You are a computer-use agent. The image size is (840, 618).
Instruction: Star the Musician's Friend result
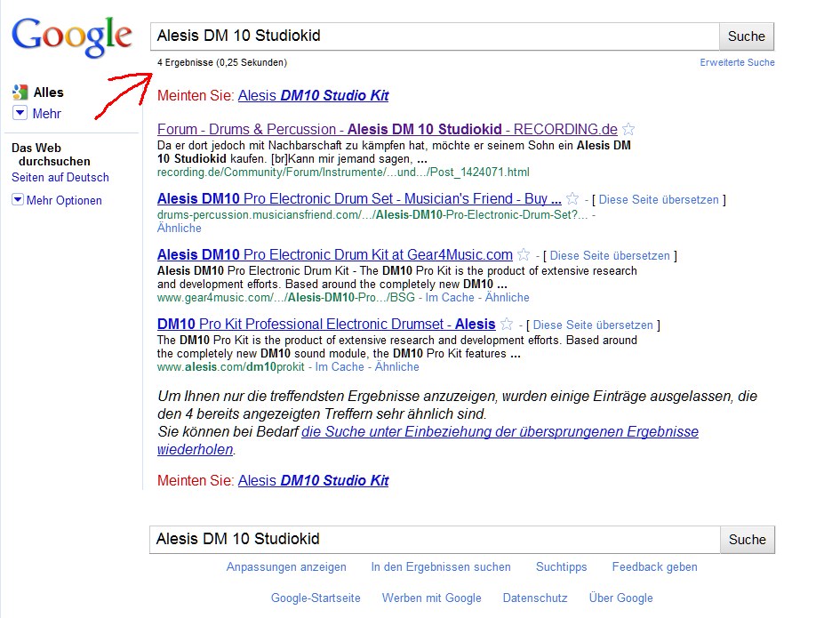click(572, 199)
